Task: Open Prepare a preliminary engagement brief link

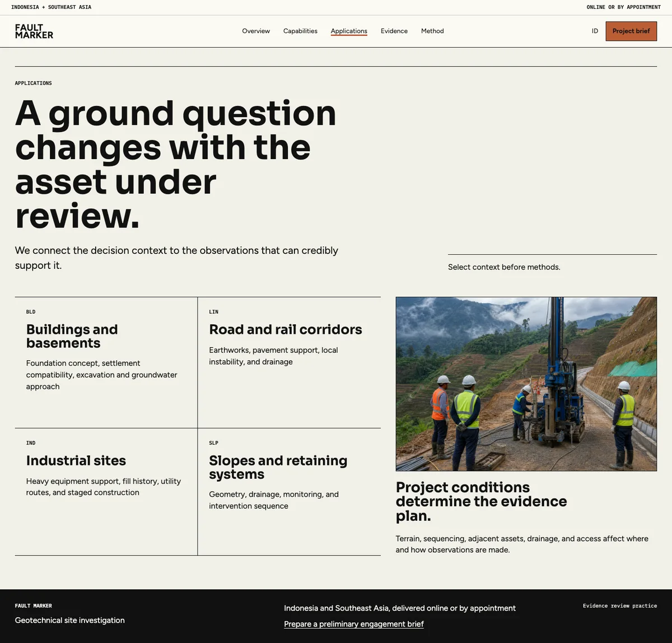Action: pos(354,624)
